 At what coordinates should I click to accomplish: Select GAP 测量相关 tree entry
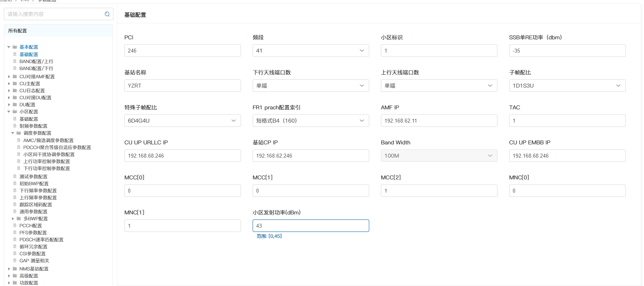(34, 261)
